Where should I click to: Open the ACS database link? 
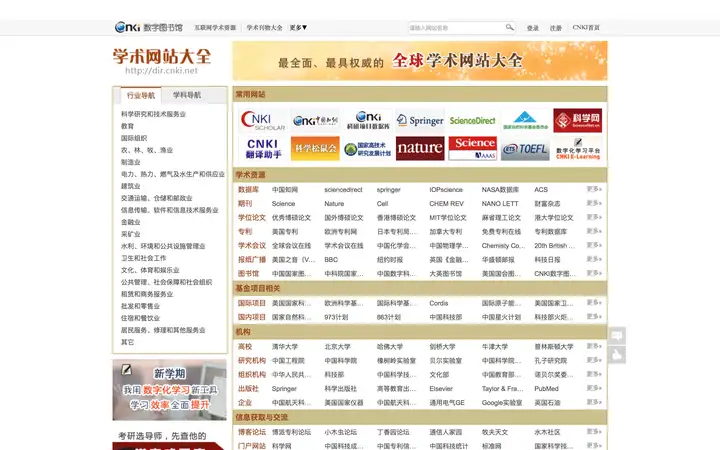click(541, 190)
